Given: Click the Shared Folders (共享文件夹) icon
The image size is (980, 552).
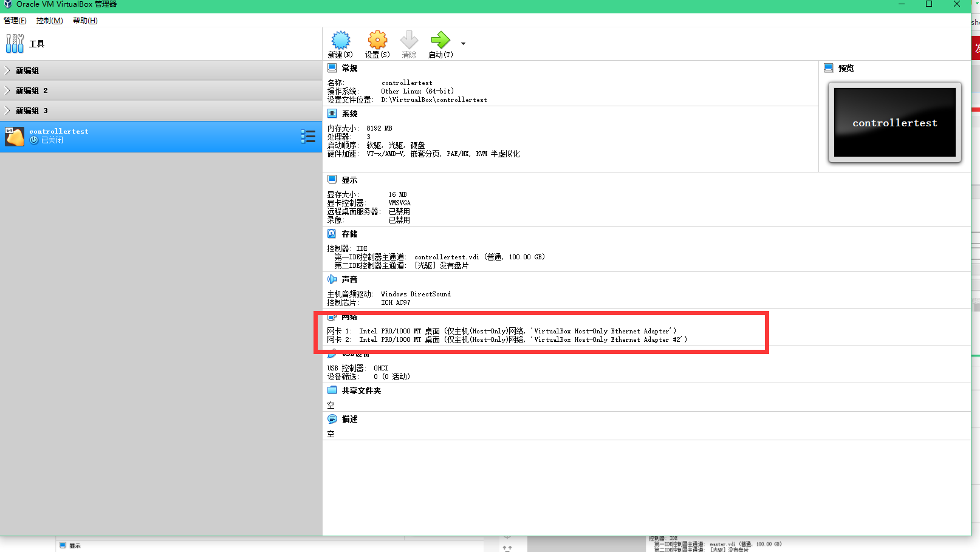Looking at the screenshot, I should pos(332,390).
